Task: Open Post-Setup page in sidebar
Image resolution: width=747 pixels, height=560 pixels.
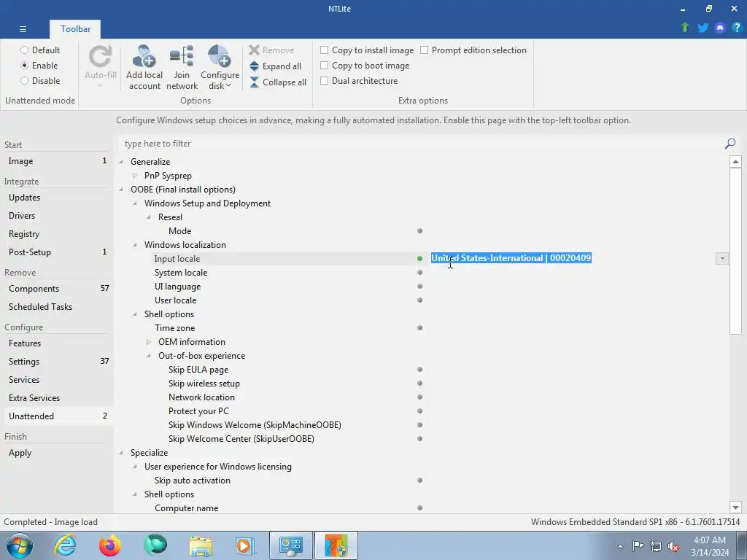Action: 57,252
